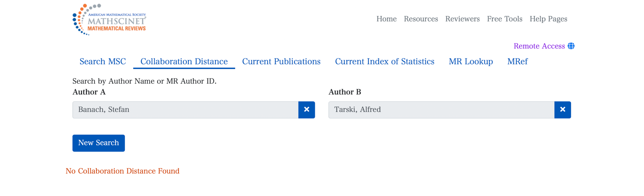Click the Author B field containing Tarski, Alfred
Viewport: 644px width, 196px height.
tap(441, 110)
